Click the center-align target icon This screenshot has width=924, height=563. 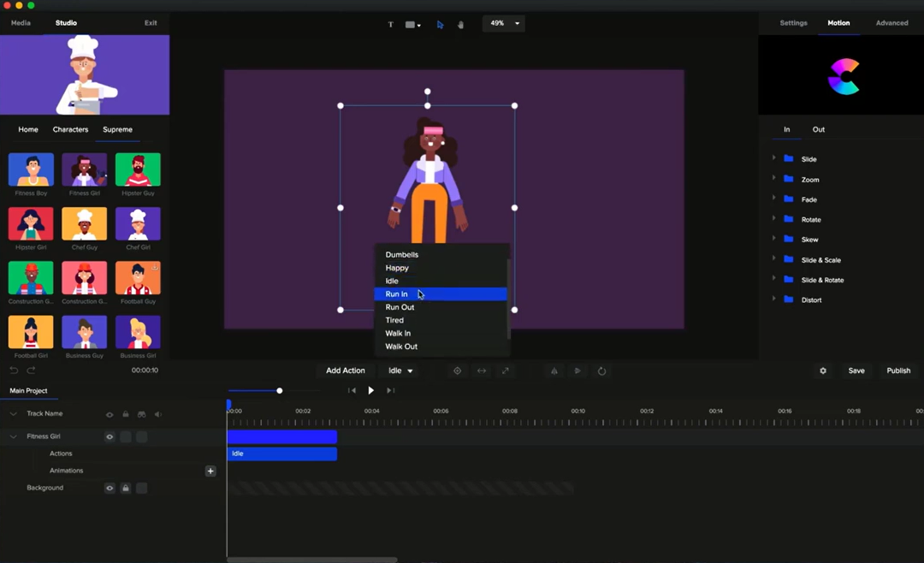[457, 370]
